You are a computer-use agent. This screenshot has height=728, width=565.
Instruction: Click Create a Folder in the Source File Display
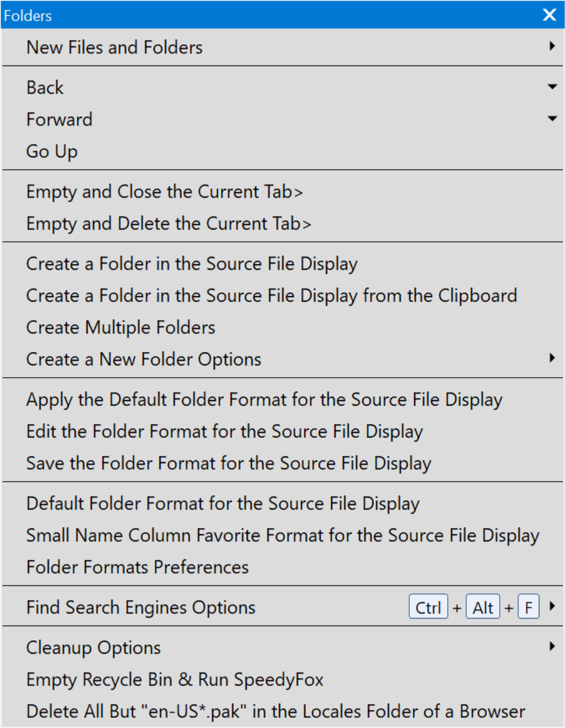pyautogui.click(x=191, y=264)
